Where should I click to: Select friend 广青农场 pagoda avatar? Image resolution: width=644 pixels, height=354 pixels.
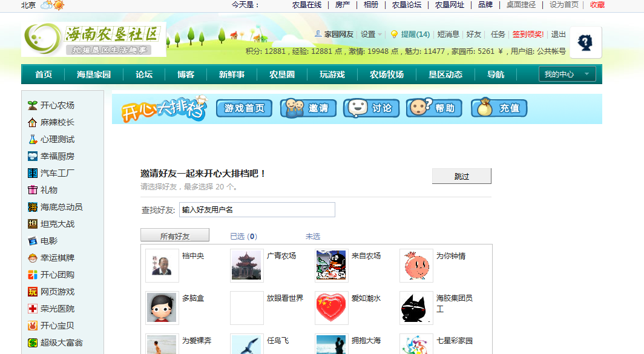(247, 265)
